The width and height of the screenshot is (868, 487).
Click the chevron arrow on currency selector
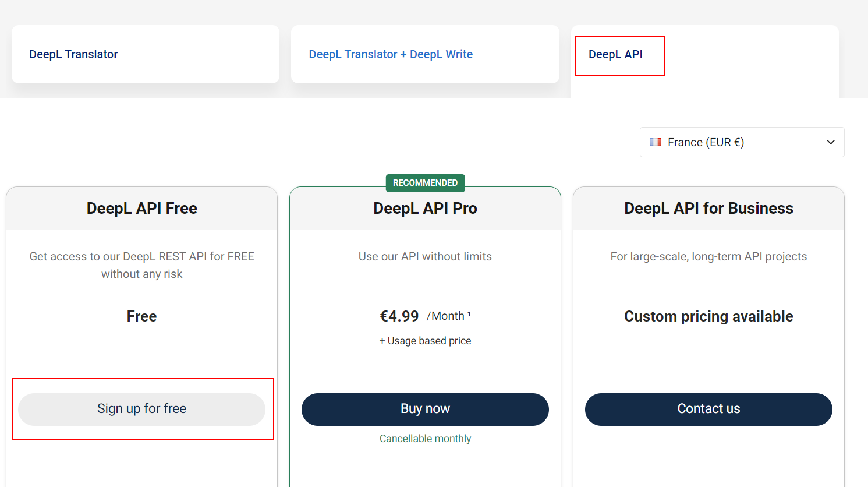point(831,142)
